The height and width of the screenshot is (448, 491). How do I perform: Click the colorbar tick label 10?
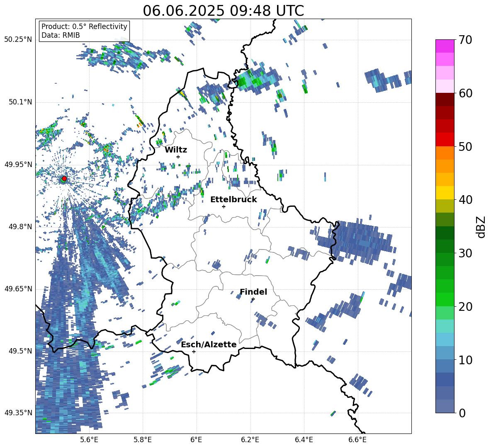(x=465, y=360)
